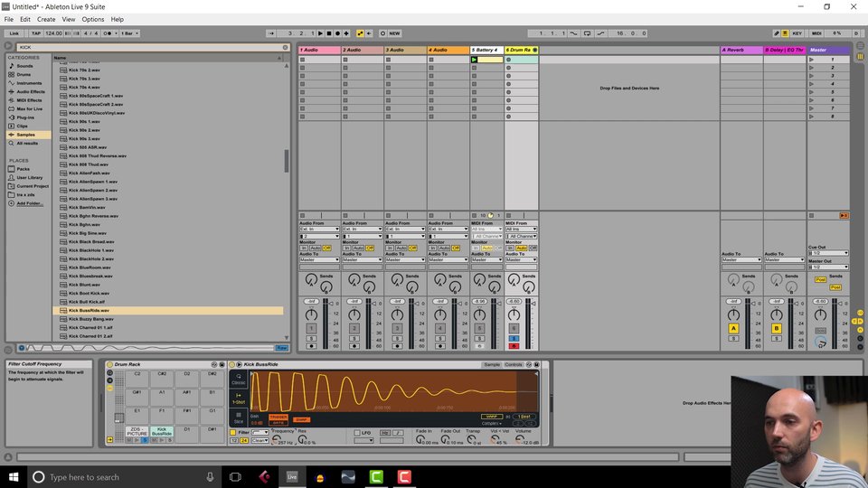Image resolution: width=868 pixels, height=488 pixels.
Task: Toggle browser preview headphone button
Action: coord(21,348)
